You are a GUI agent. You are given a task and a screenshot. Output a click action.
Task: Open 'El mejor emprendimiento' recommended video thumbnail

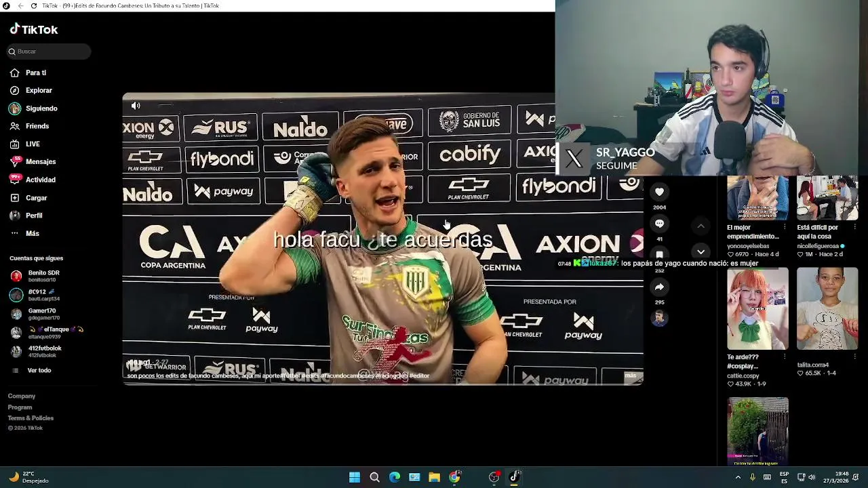(x=757, y=198)
